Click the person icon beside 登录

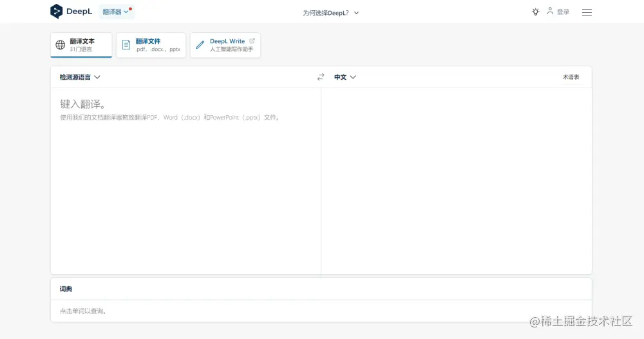coord(550,11)
